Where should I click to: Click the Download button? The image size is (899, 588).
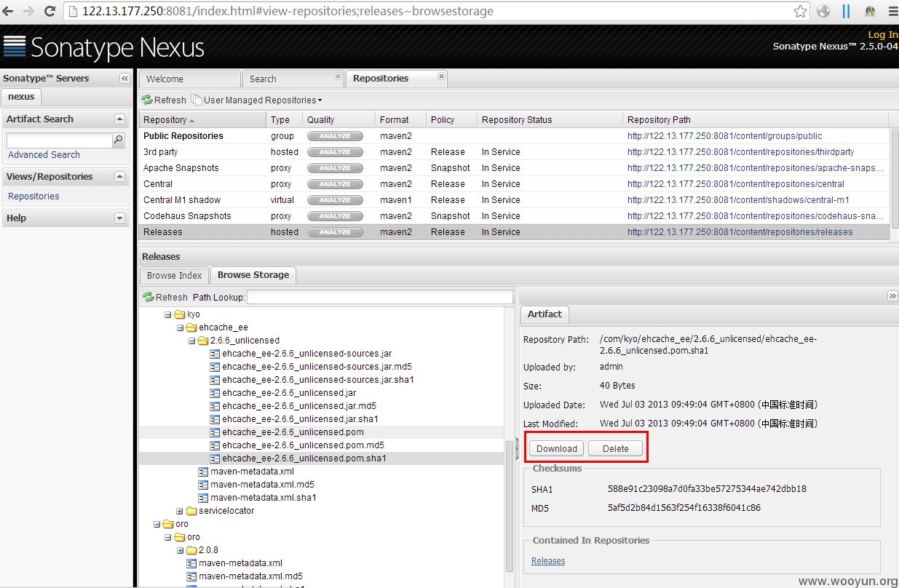(557, 448)
